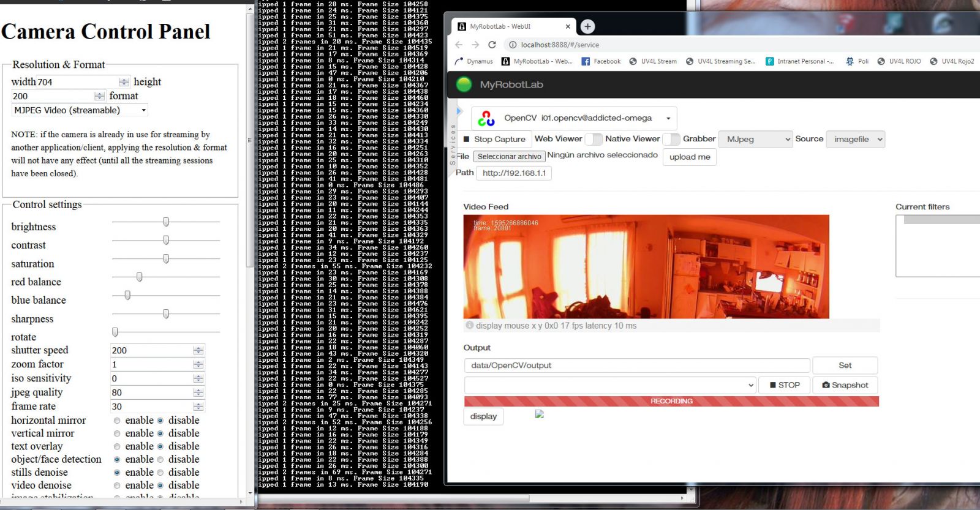Click the contrast slider
Viewport: 980px width, 510px height.
pyautogui.click(x=166, y=240)
